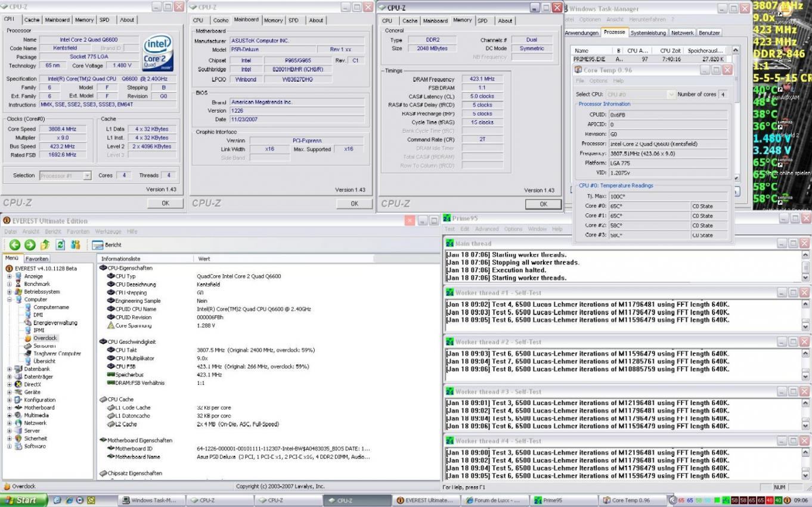The image size is (812, 507).
Task: Open the Netzwerk tab in Task-Manager
Action: (x=682, y=33)
